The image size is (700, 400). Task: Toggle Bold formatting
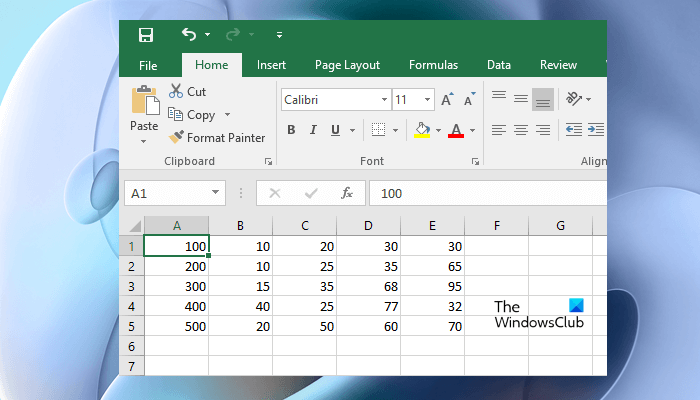click(291, 130)
